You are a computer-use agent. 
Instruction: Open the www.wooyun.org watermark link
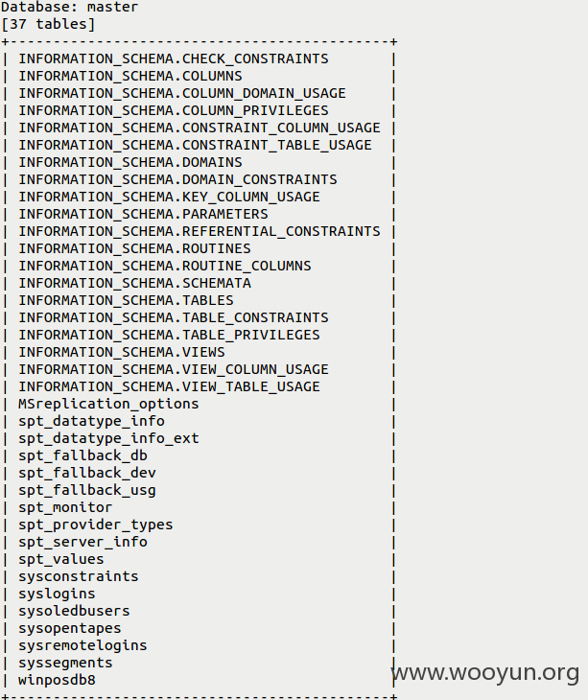485,673
